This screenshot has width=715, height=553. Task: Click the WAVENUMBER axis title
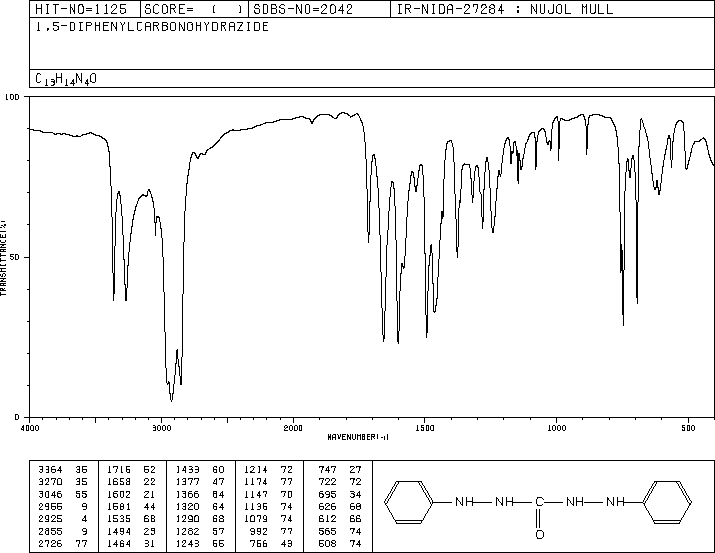(x=358, y=437)
